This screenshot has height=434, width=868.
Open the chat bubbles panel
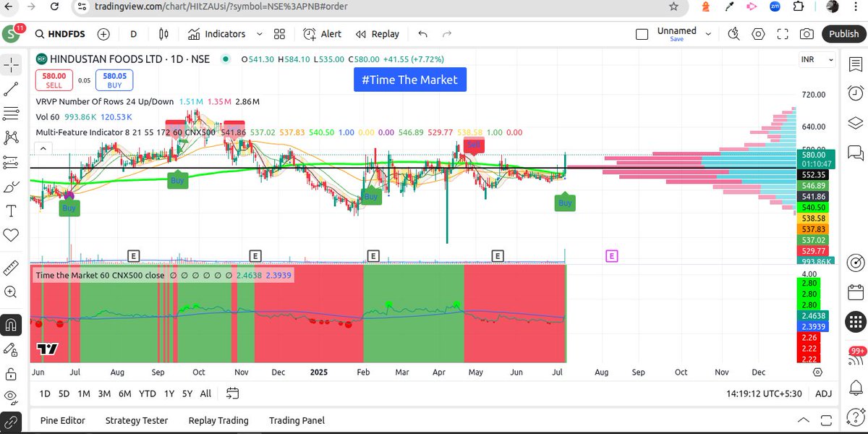click(854, 152)
